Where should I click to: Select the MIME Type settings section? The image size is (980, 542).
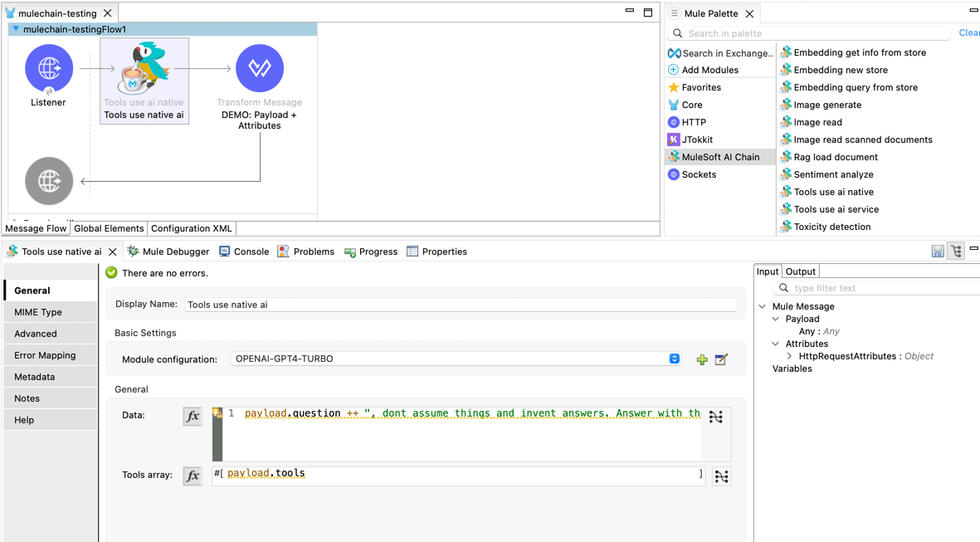(x=51, y=312)
